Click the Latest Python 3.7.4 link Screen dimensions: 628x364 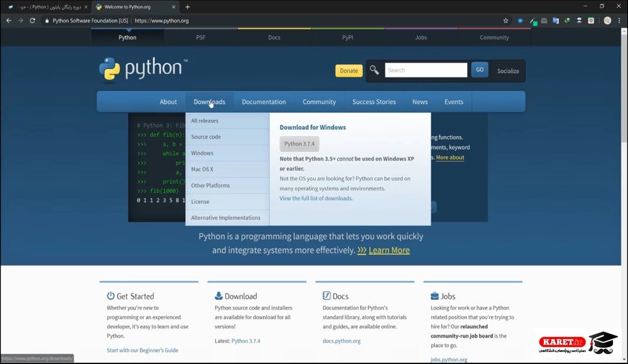[x=246, y=341]
